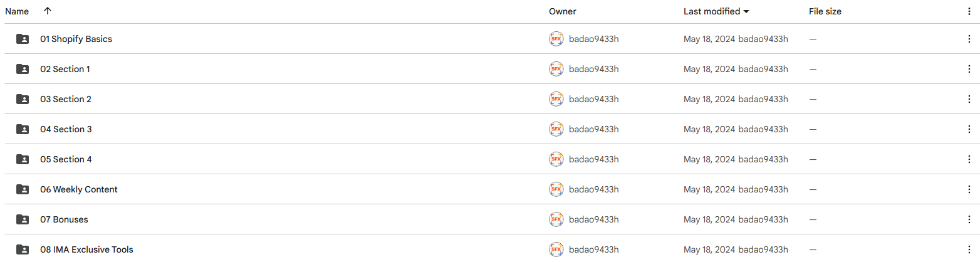Open three-dot menu for 05 Section 4
The height and width of the screenshot is (262, 980).
tap(969, 159)
